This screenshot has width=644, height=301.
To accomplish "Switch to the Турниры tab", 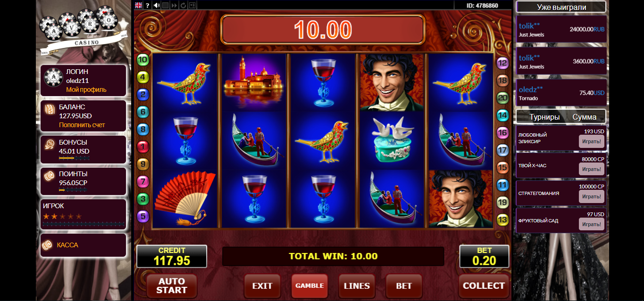I will click(544, 117).
